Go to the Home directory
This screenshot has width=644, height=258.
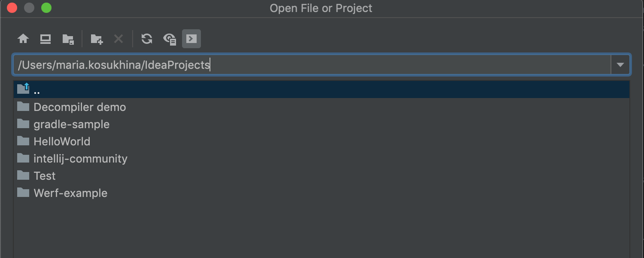[x=23, y=39]
